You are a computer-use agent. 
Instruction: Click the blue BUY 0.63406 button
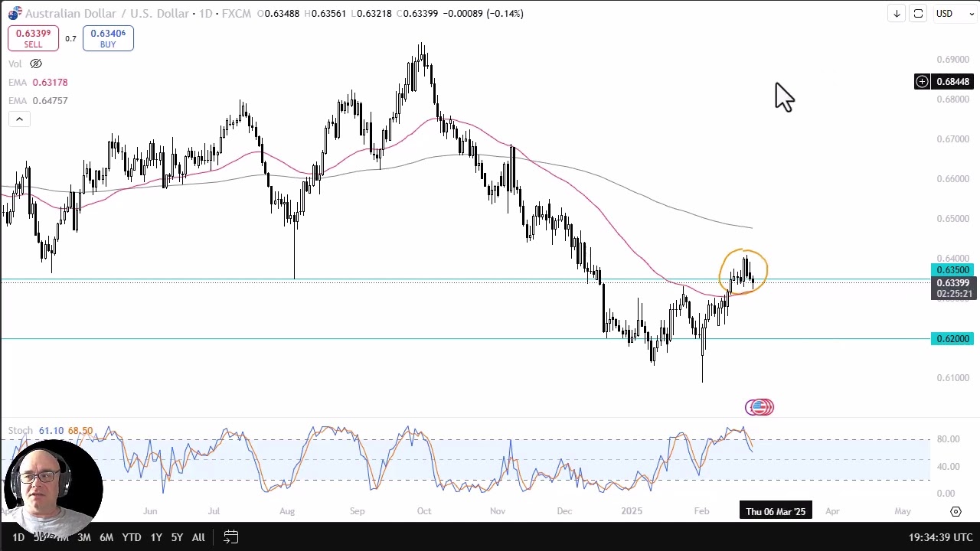coord(108,38)
